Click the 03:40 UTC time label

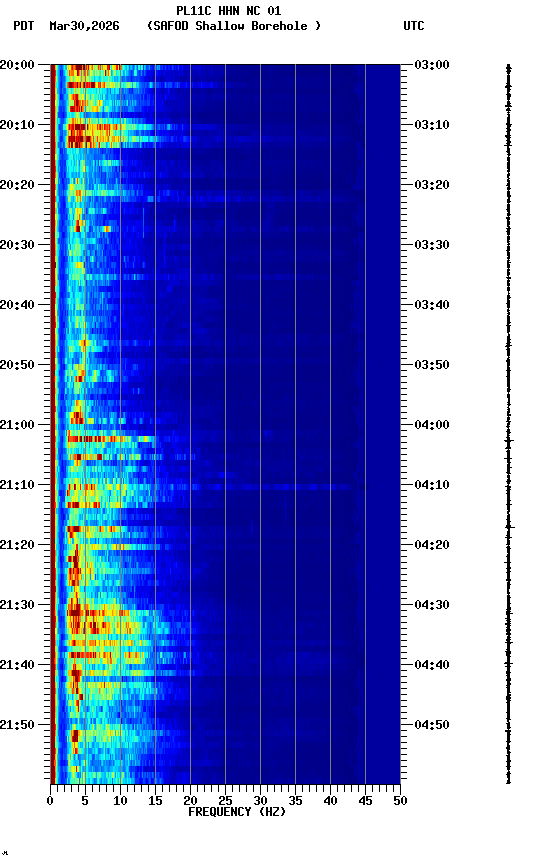point(432,305)
